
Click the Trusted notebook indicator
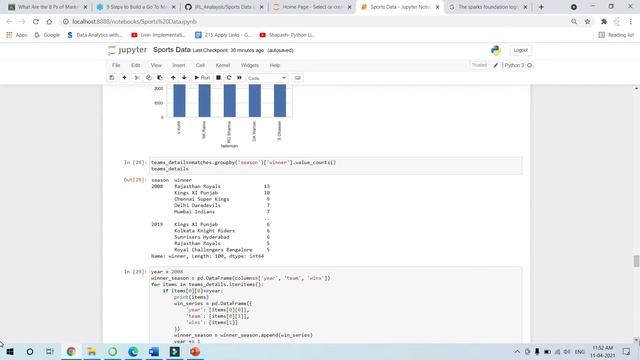(x=479, y=65)
